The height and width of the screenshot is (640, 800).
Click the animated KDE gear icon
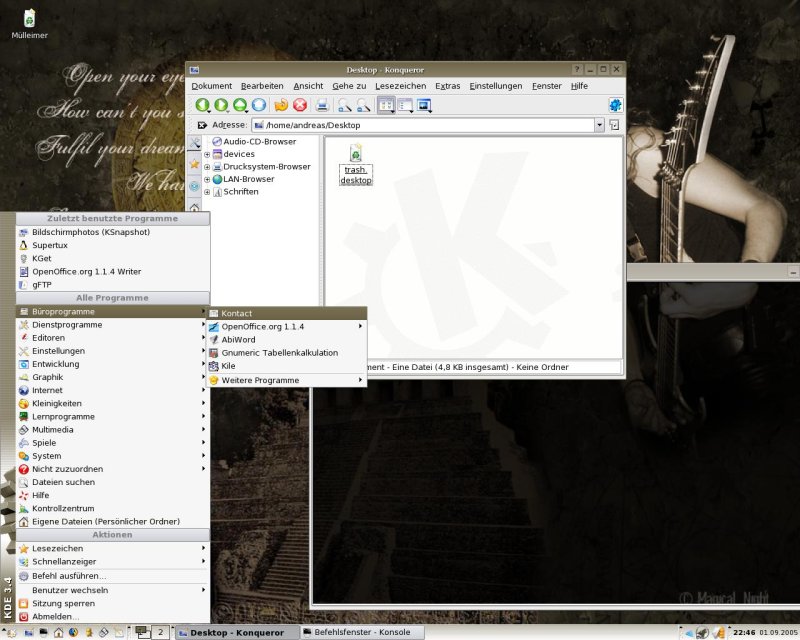(x=615, y=105)
